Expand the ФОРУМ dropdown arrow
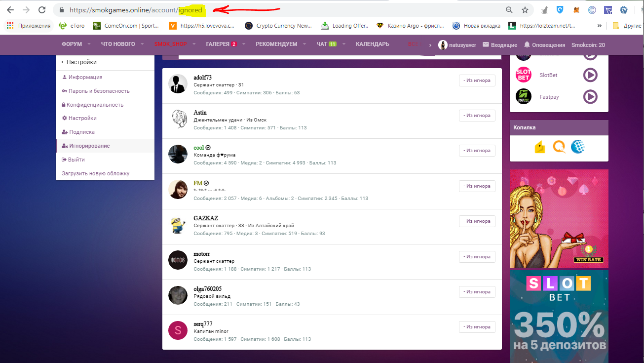The height and width of the screenshot is (363, 644). coord(89,44)
